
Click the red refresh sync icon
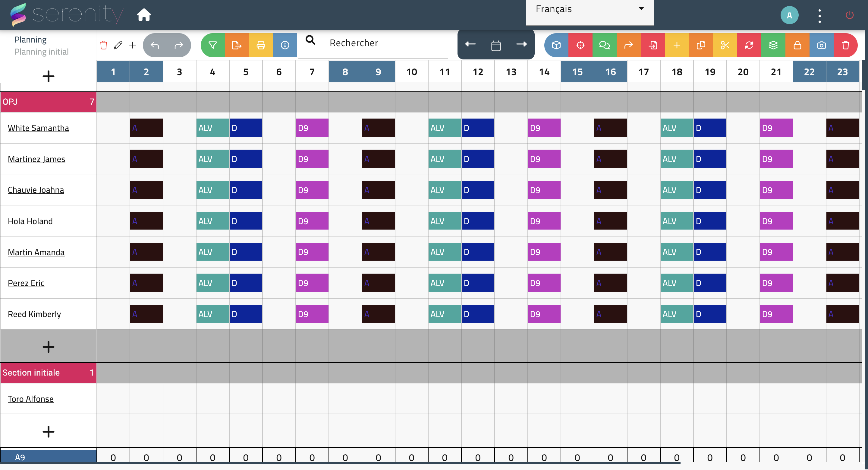tap(749, 45)
